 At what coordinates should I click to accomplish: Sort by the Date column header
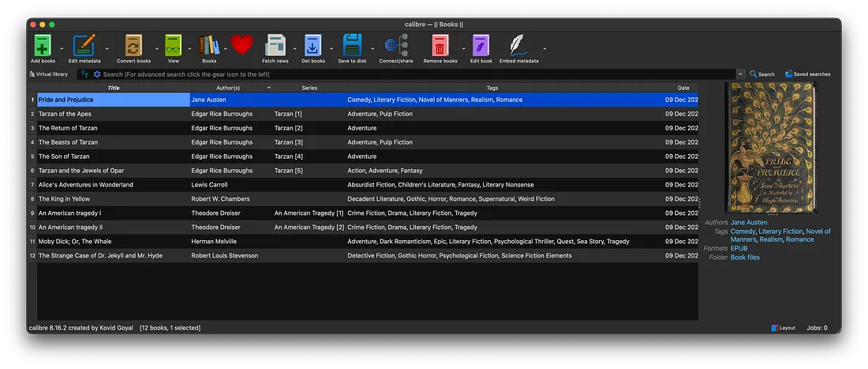[668, 88]
